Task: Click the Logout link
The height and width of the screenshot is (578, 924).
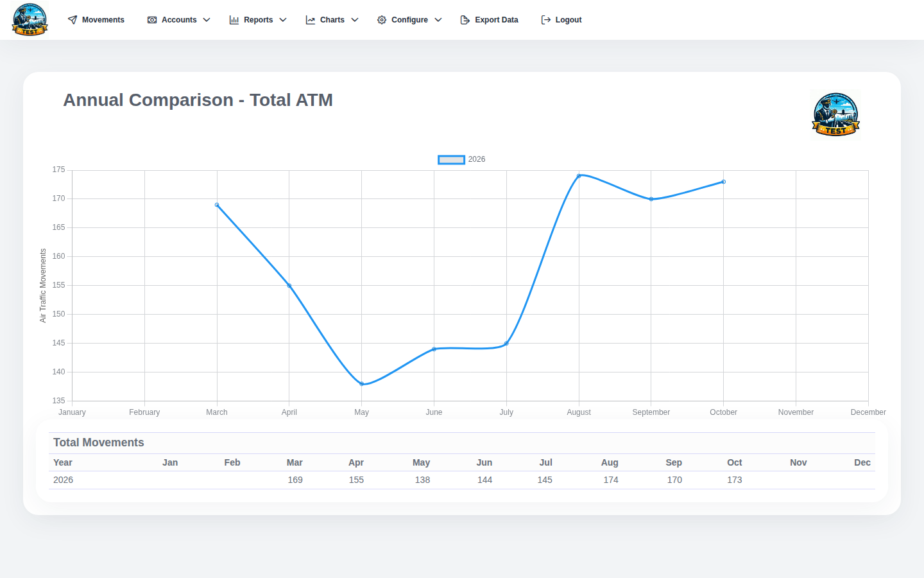Action: [561, 20]
